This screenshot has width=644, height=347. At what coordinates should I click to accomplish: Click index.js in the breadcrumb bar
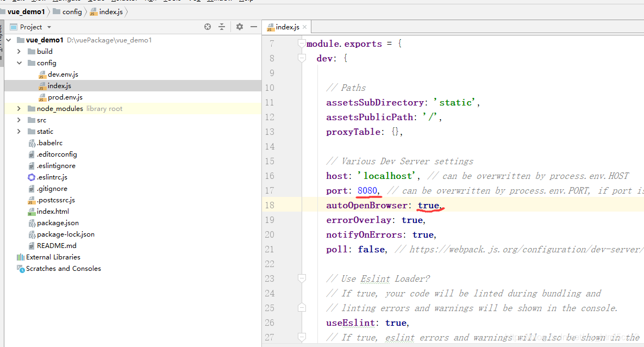111,12
